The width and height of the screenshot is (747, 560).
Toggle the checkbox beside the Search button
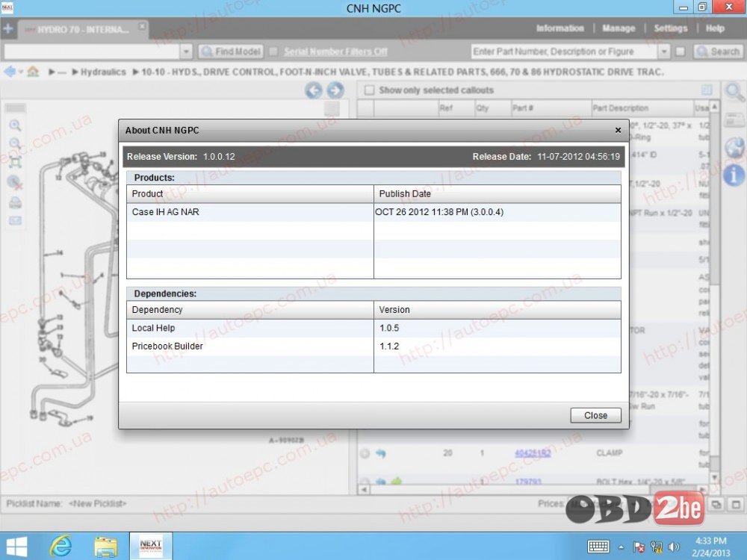point(681,52)
